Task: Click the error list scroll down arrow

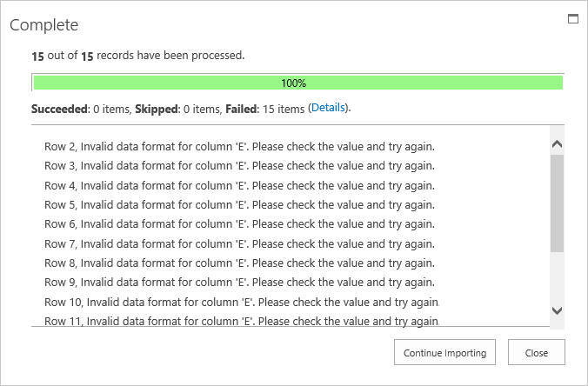Action: pyautogui.click(x=558, y=309)
